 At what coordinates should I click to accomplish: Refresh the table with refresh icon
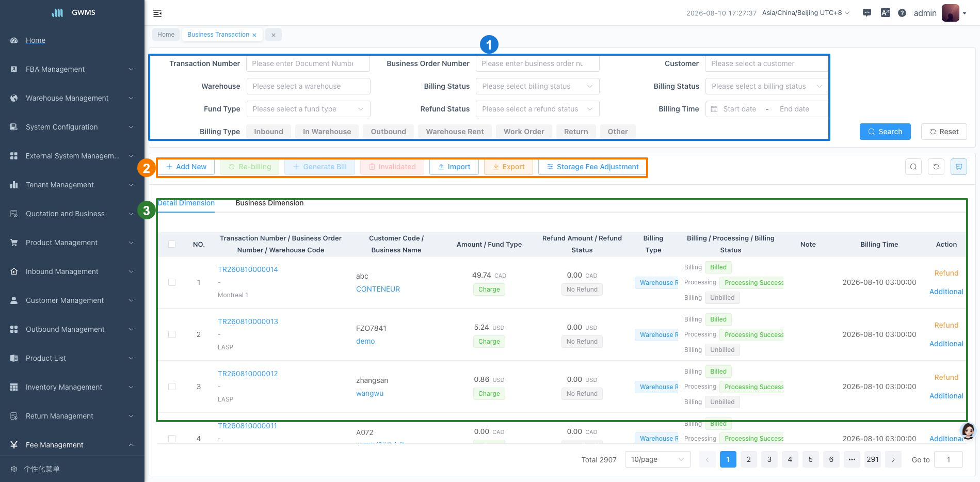(x=936, y=167)
